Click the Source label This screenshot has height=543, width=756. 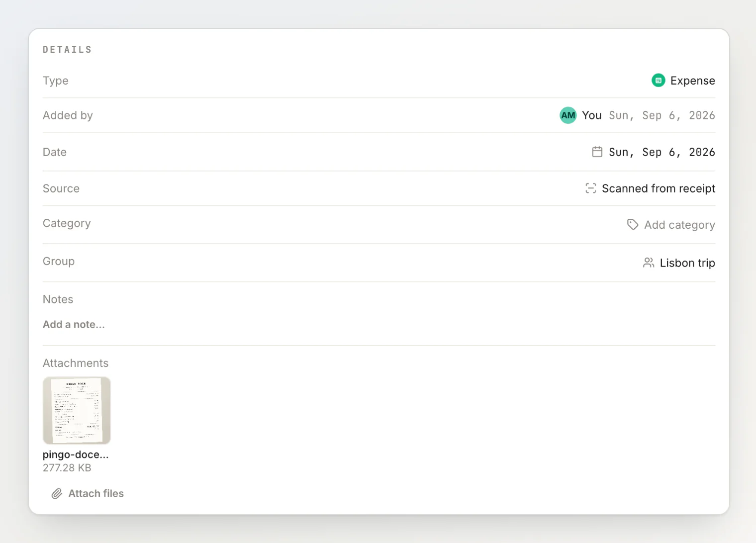coord(61,188)
